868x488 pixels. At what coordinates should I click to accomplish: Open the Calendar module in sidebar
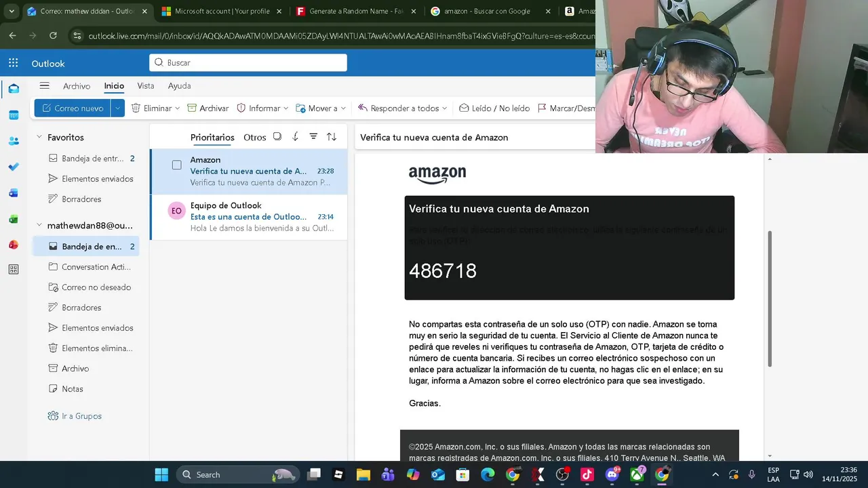click(14, 115)
